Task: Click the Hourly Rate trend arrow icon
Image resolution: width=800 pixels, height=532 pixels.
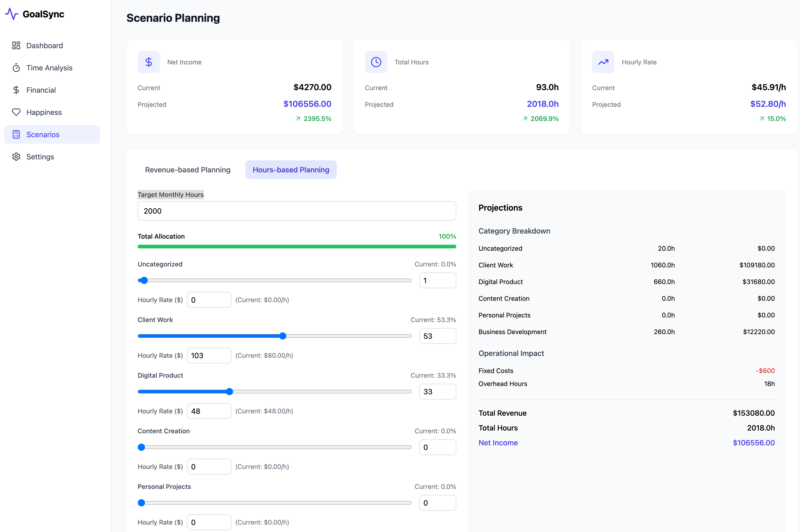Action: point(603,62)
